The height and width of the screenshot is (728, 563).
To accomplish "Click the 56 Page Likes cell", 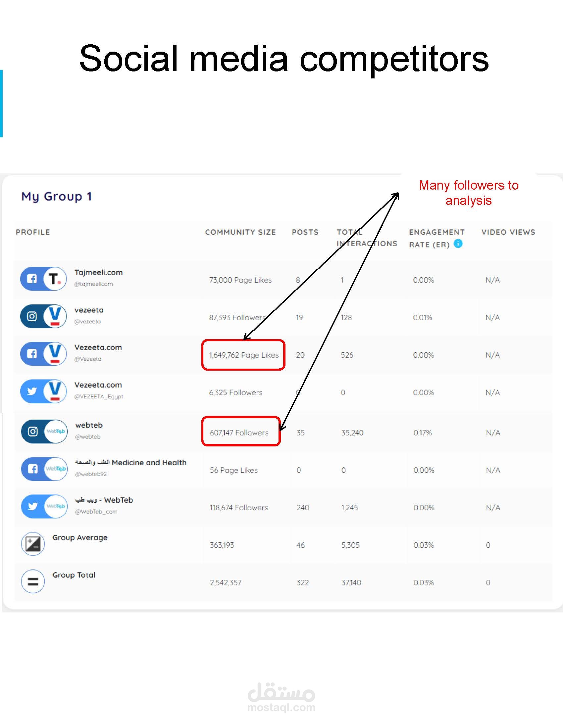I will point(234,470).
